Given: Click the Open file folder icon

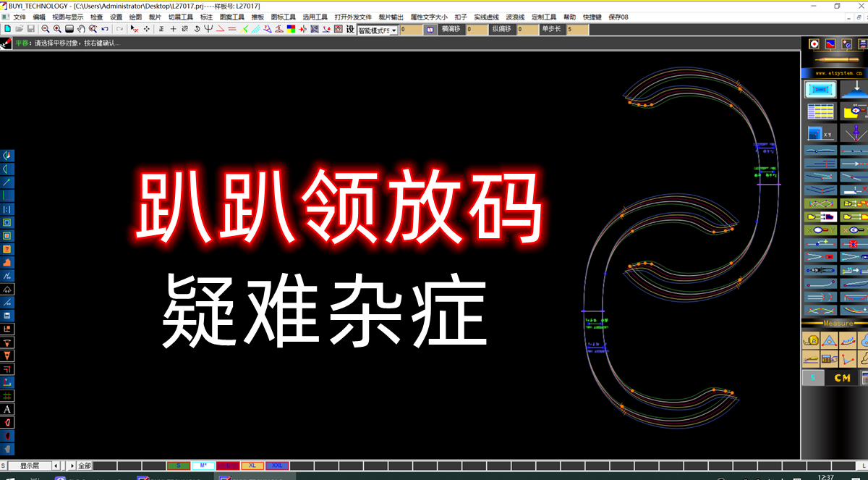Looking at the screenshot, I should coord(19,29).
